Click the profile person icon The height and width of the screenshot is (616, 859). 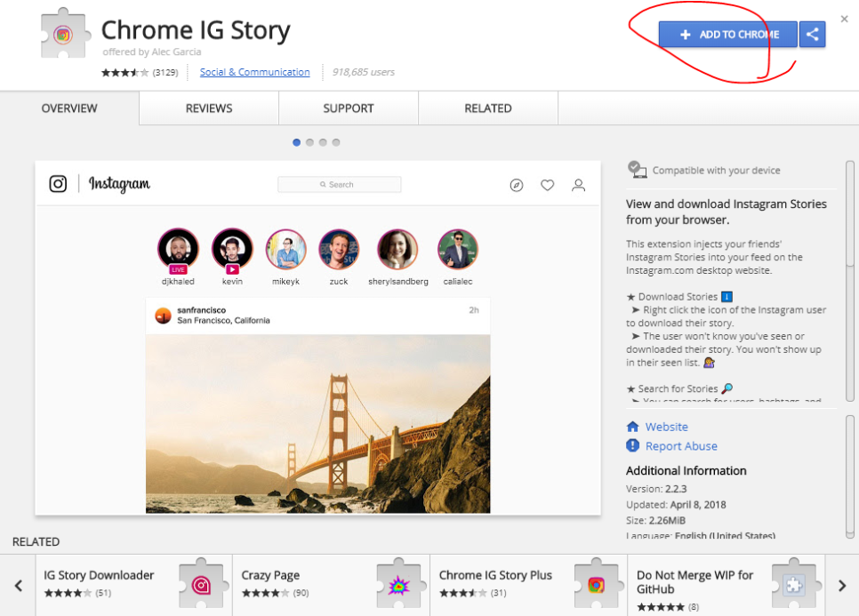coord(579,185)
